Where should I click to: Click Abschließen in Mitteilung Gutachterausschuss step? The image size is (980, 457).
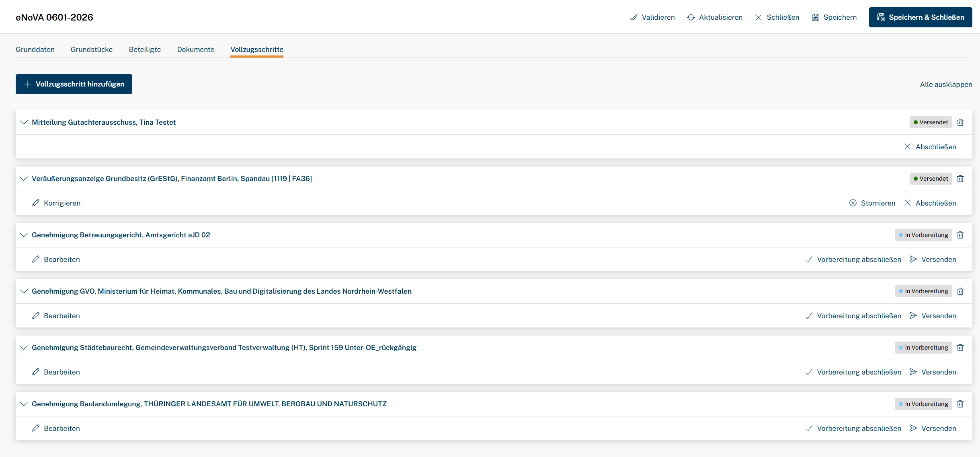pos(930,147)
